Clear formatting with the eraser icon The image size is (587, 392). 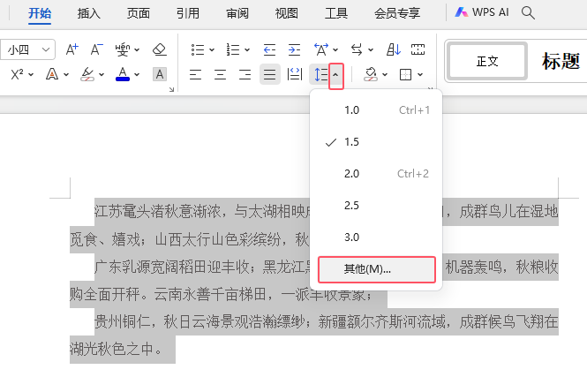(x=160, y=49)
